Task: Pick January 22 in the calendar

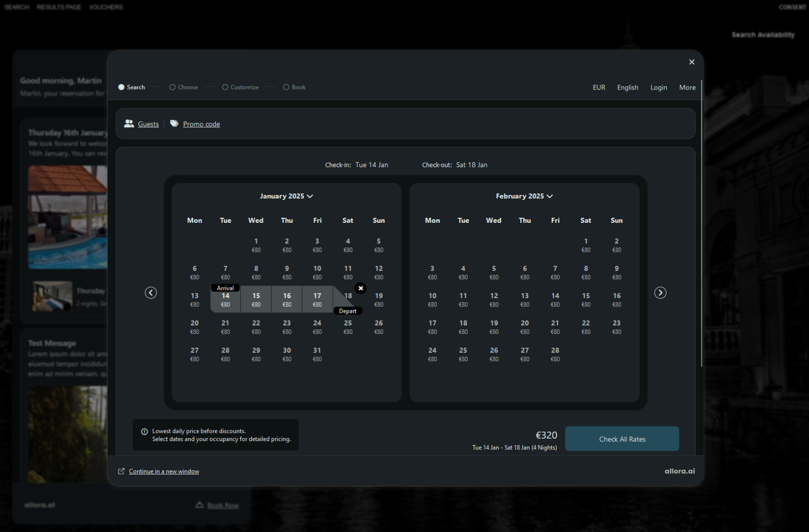Action: 256,327
